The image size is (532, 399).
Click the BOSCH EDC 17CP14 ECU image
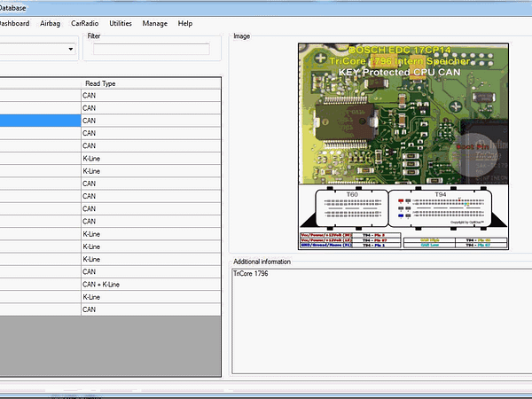pyautogui.click(x=403, y=146)
